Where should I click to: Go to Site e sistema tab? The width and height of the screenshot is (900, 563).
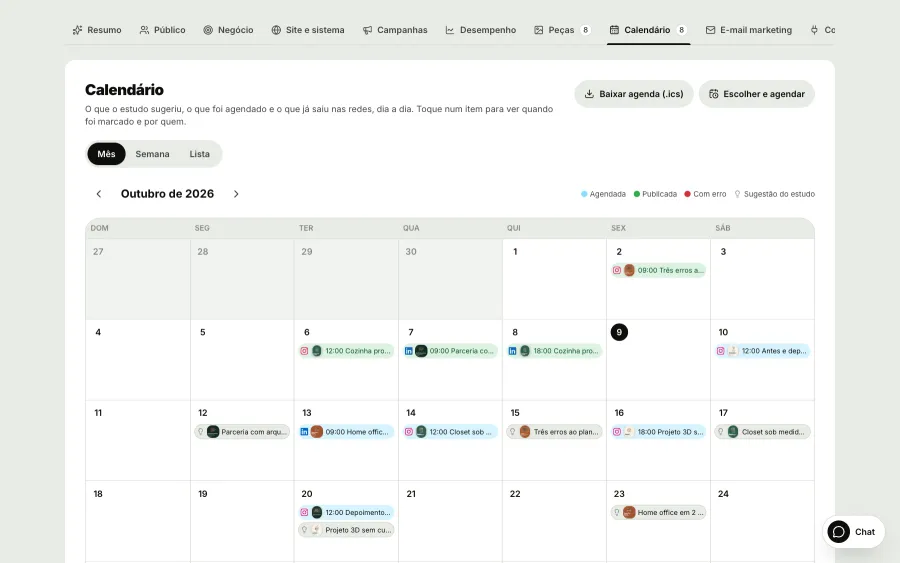(308, 30)
